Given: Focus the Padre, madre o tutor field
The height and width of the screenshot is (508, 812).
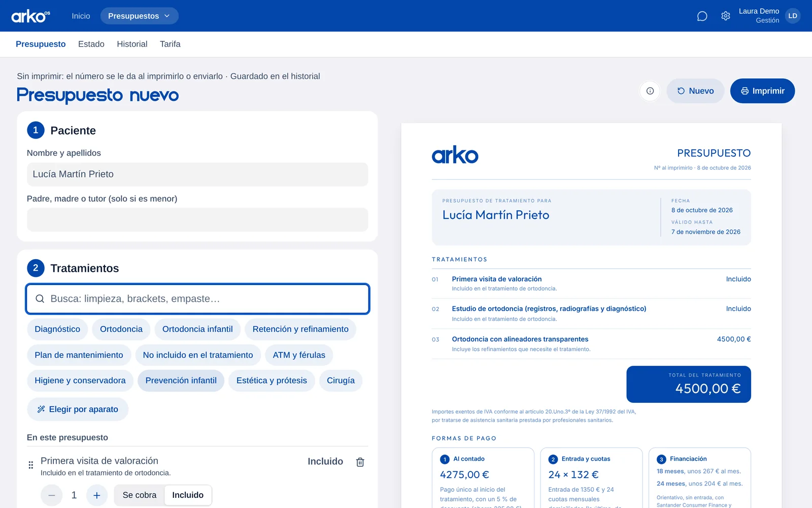Looking at the screenshot, I should coord(197,219).
